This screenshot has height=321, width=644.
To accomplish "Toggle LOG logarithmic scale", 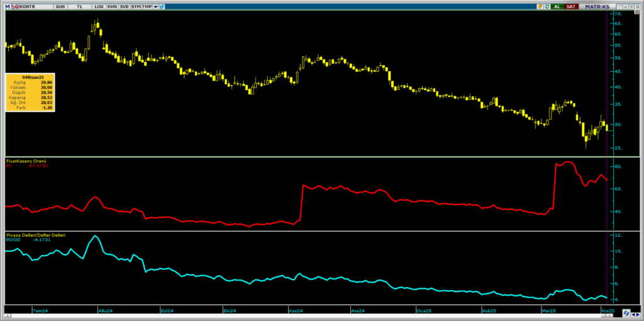I will (99, 6).
